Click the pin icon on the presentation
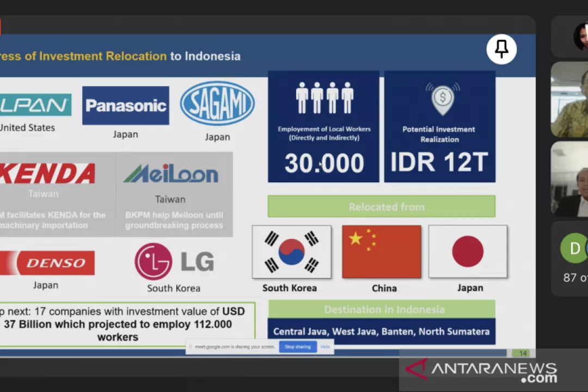 501,49
